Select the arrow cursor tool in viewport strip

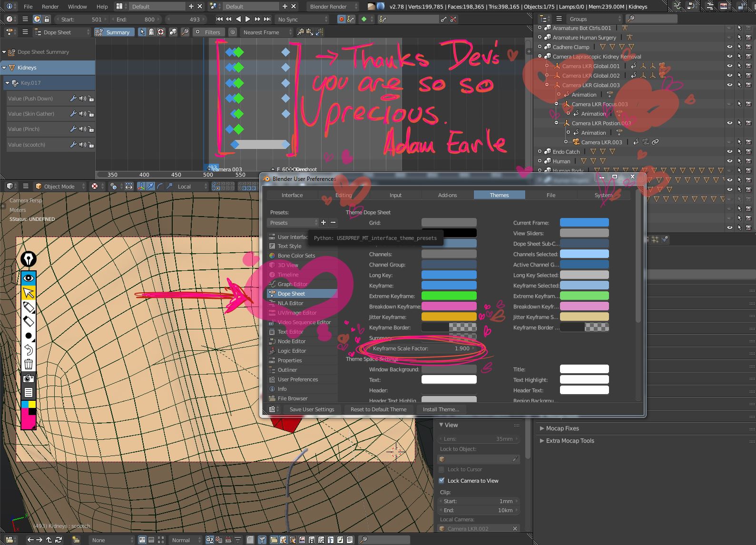point(29,293)
